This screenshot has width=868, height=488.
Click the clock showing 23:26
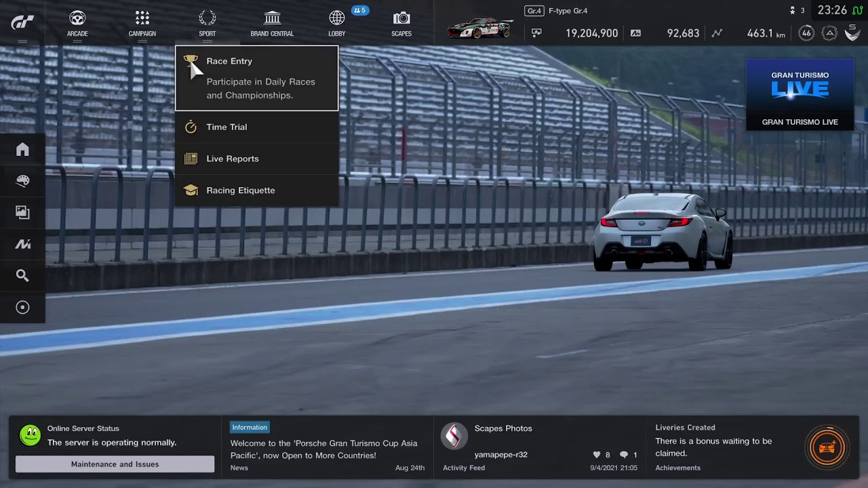(x=832, y=10)
